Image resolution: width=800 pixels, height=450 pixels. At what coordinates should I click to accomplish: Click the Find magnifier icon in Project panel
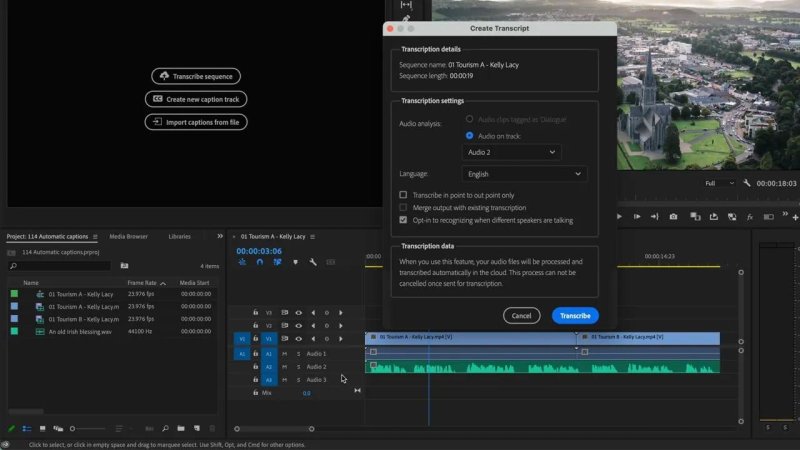[x=165, y=429]
